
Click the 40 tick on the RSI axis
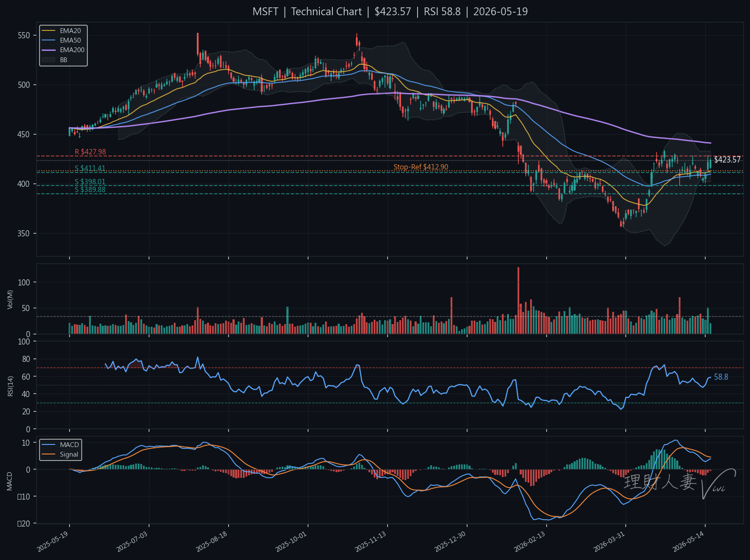26,394
